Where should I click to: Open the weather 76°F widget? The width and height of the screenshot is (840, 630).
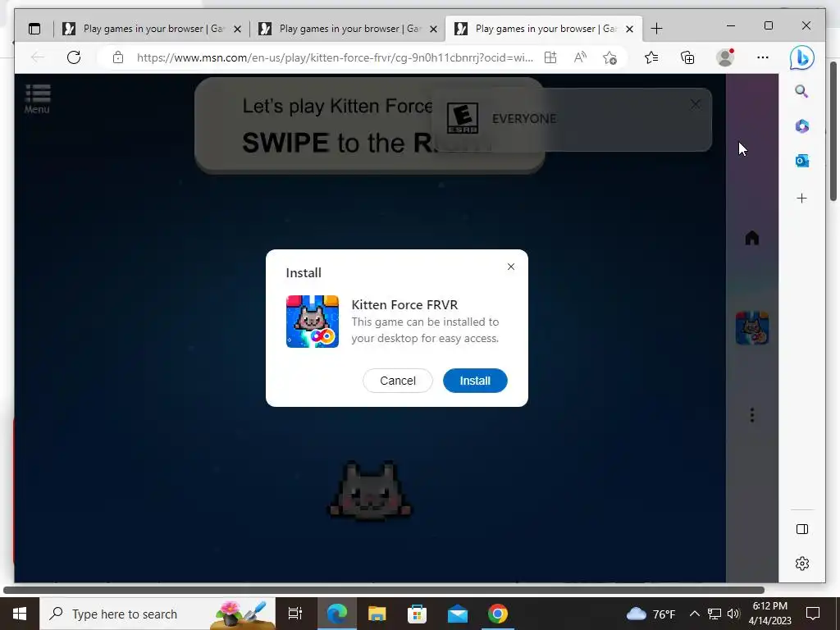click(651, 614)
